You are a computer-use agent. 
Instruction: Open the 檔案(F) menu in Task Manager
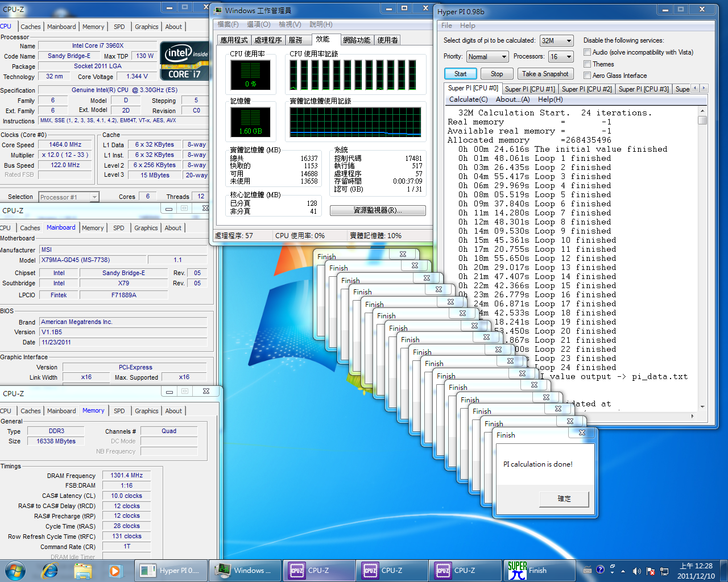point(228,24)
